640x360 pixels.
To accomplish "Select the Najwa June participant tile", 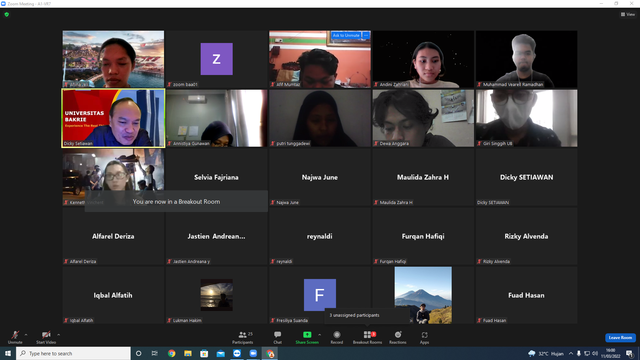I will 320,177.
